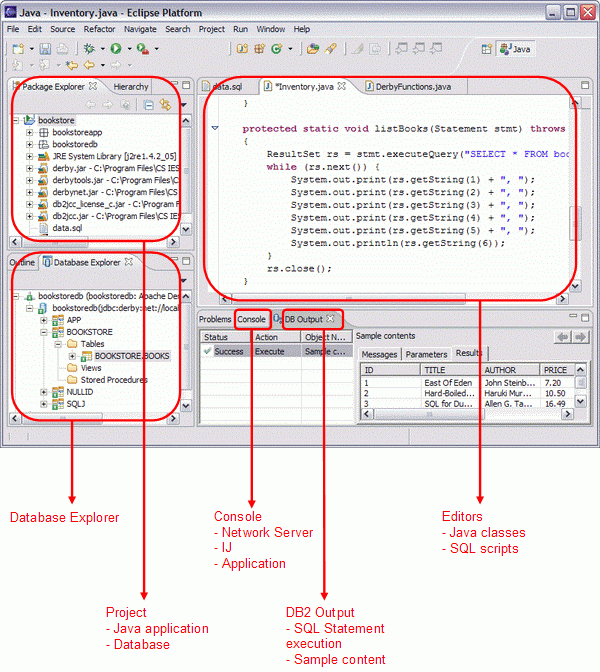Click the Last Edit Location arrow icon
This screenshot has width=600, height=672.
72,65
